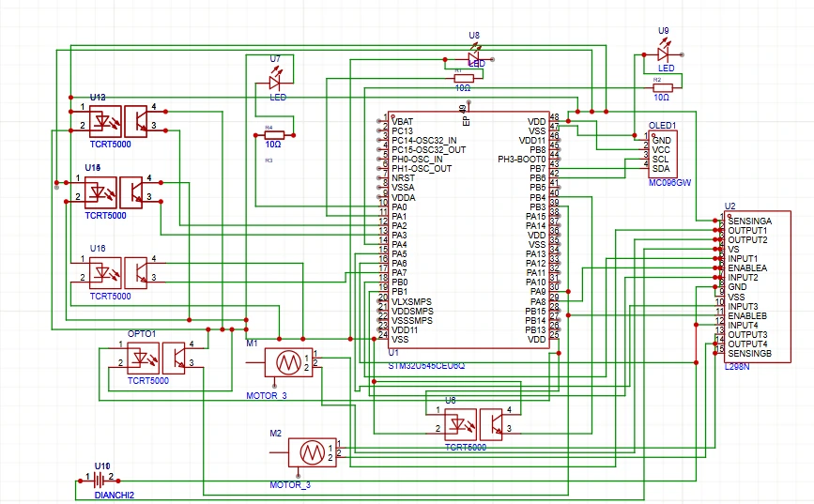
Task: Click the PH3-BOOT0 pin name
Action: (x=522, y=159)
